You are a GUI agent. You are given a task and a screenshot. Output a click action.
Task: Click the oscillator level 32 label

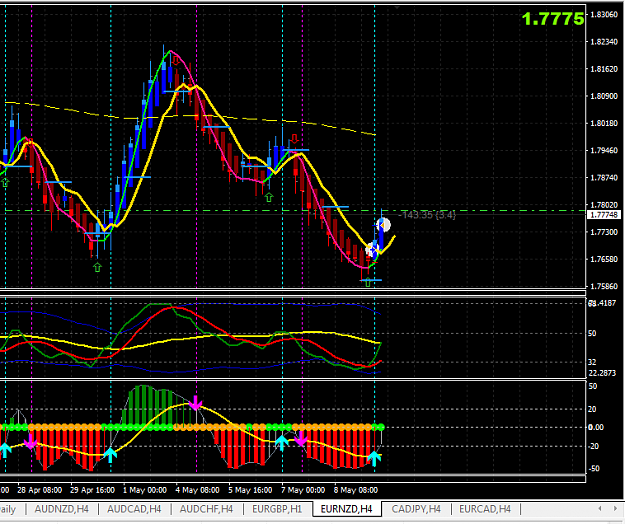pyautogui.click(x=592, y=362)
